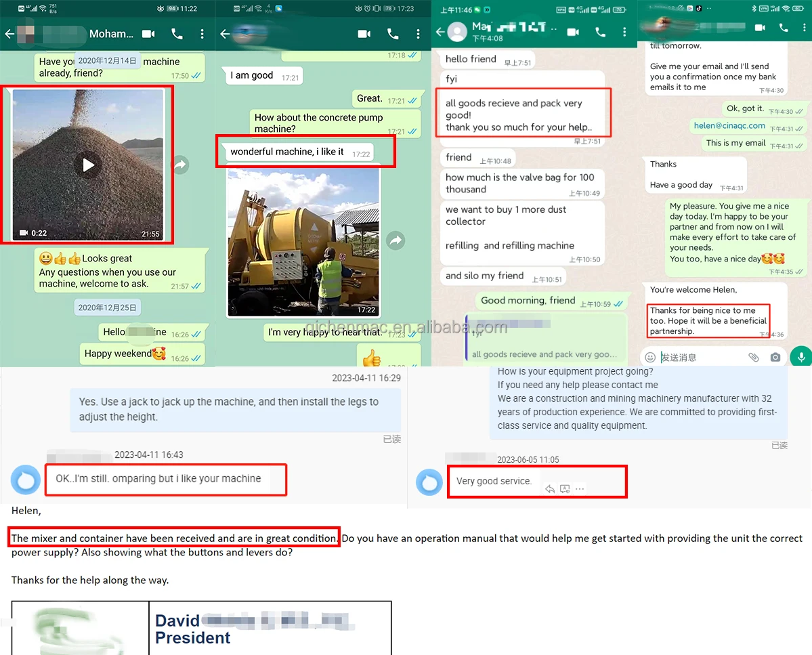Click the blue avatar beside "OK..I'm still" message
812x655 pixels.
[x=25, y=480]
